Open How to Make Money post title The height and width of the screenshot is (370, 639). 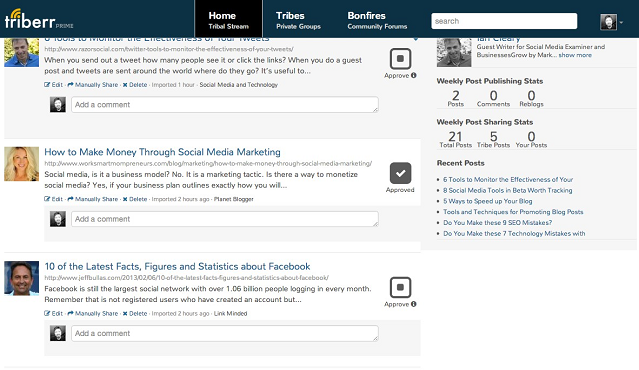coord(162,152)
